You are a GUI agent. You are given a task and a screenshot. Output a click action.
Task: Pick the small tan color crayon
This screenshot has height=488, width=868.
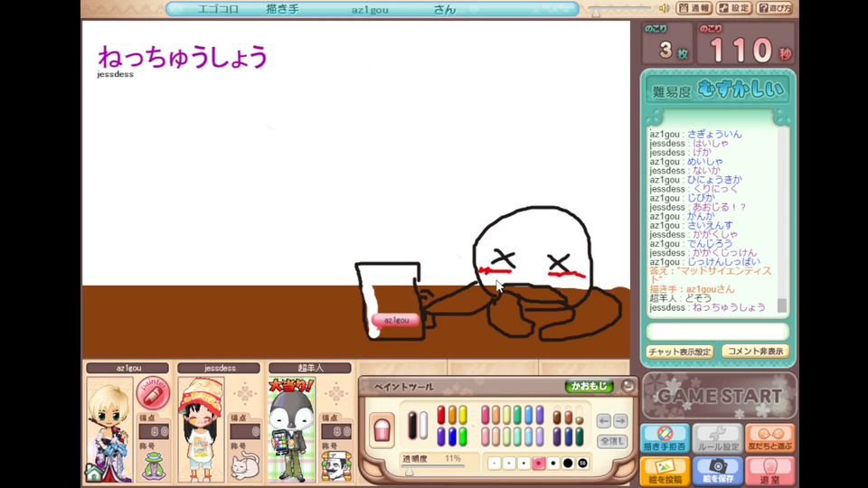pyautogui.click(x=579, y=420)
